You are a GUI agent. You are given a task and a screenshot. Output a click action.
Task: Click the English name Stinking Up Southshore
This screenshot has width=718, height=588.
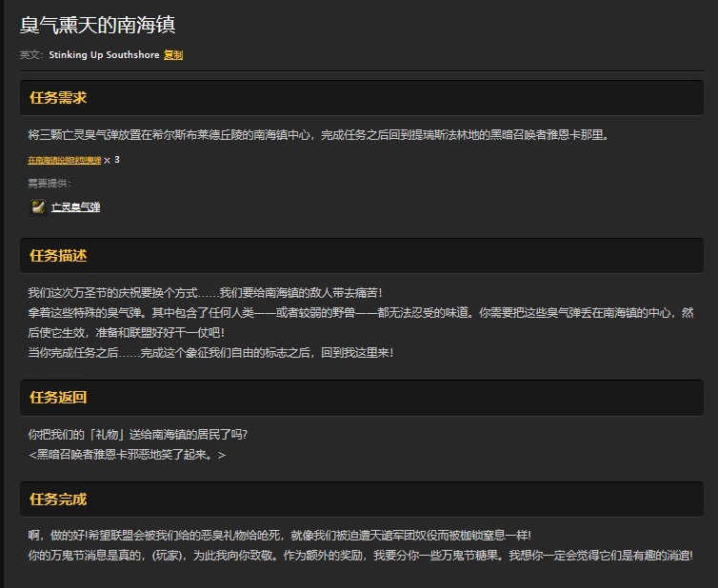point(104,55)
